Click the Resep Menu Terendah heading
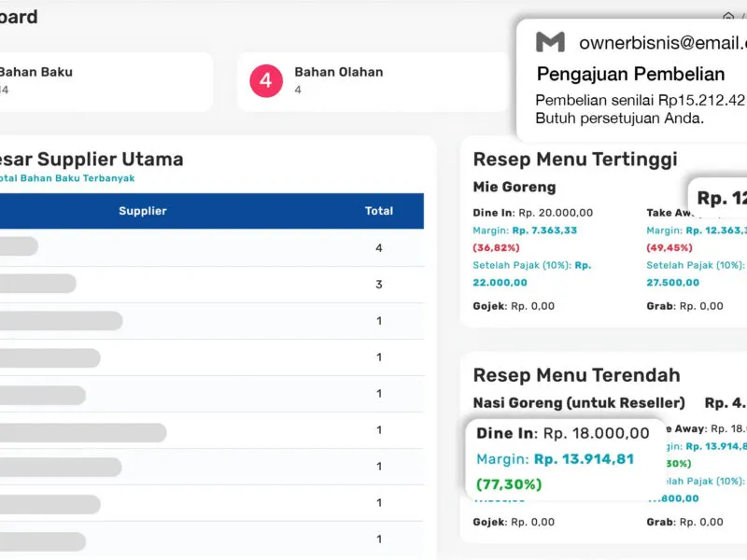Viewport: 747px width, 560px height. [x=576, y=375]
